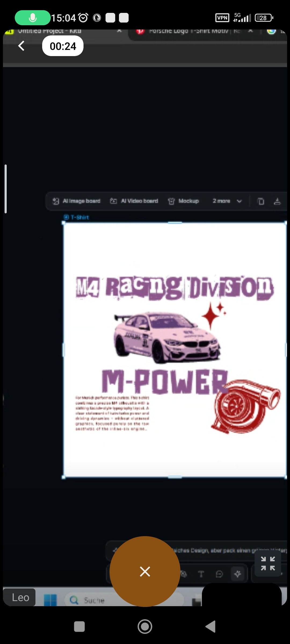The image size is (290, 644).
Task: Close the Porsche Logo T-Shirt tab
Action: tap(250, 31)
